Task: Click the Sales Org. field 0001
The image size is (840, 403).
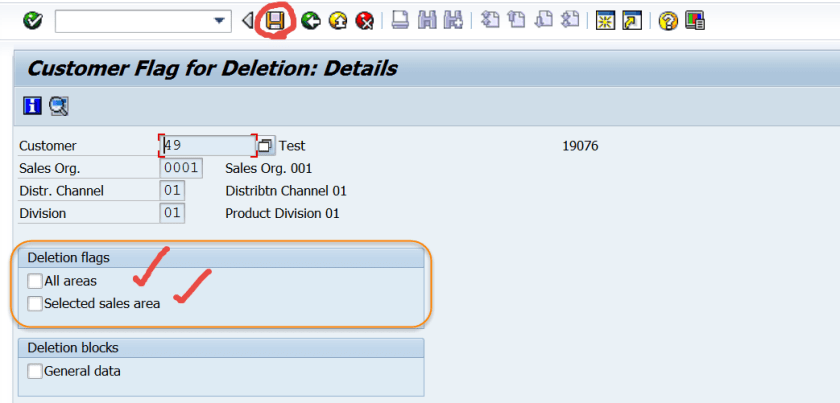Action: coord(181,168)
